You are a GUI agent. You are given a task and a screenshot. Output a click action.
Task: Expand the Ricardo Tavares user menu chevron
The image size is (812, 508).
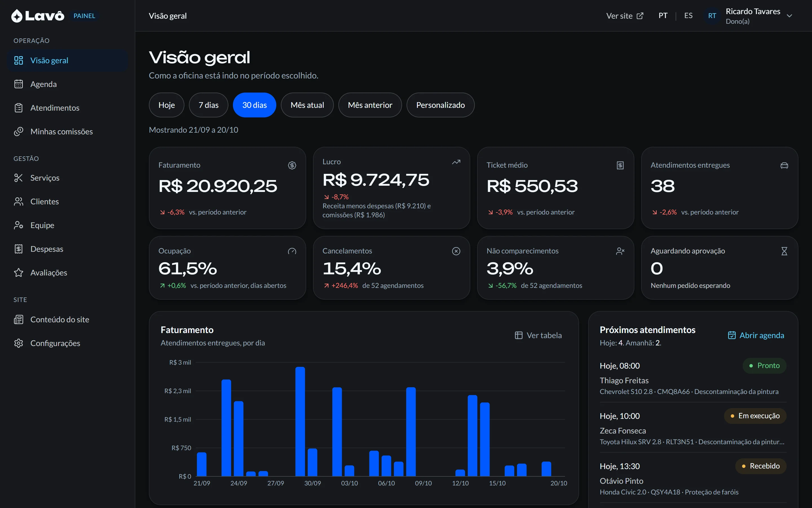pyautogui.click(x=789, y=16)
